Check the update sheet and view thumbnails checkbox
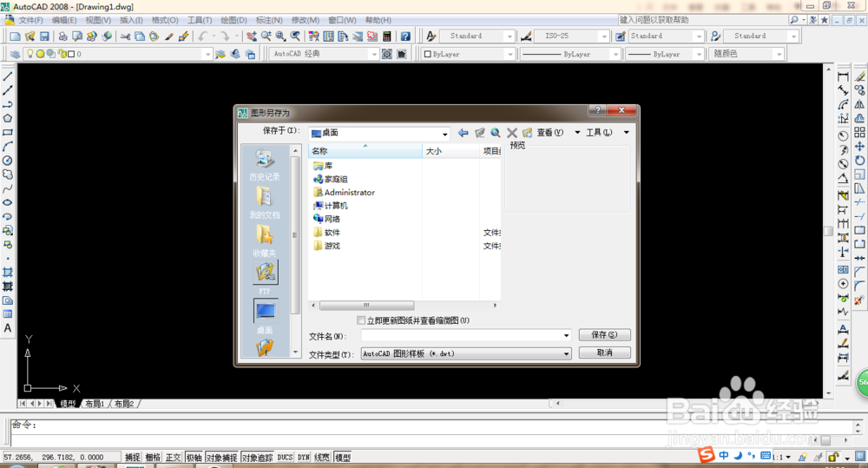Image resolution: width=868 pixels, height=468 pixels. coord(361,320)
